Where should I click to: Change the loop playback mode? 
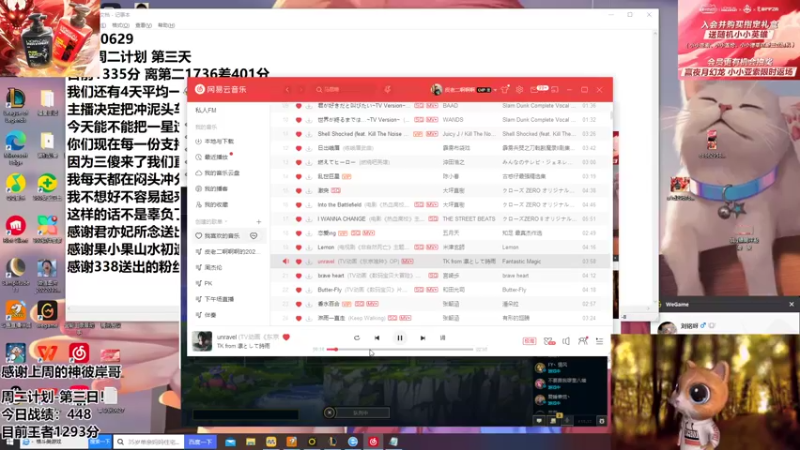357,338
